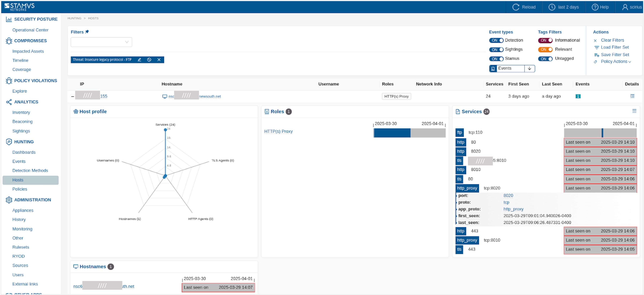Reload the page data
This screenshot has height=295, width=644.
524,7
